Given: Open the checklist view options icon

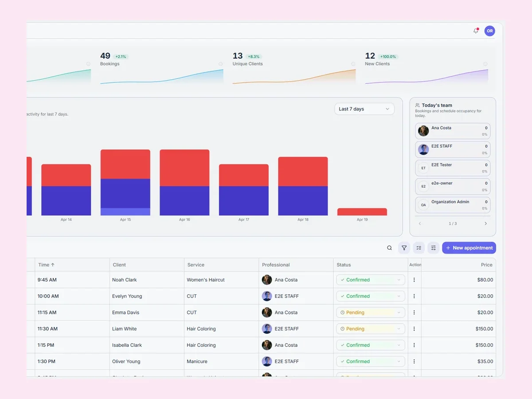Looking at the screenshot, I should point(419,248).
